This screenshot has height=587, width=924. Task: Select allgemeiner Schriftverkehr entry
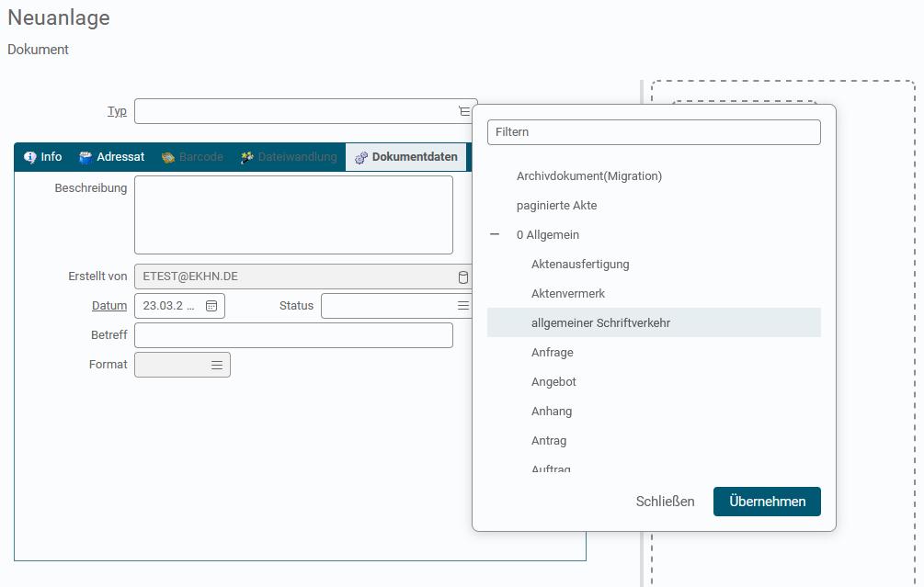pos(654,322)
